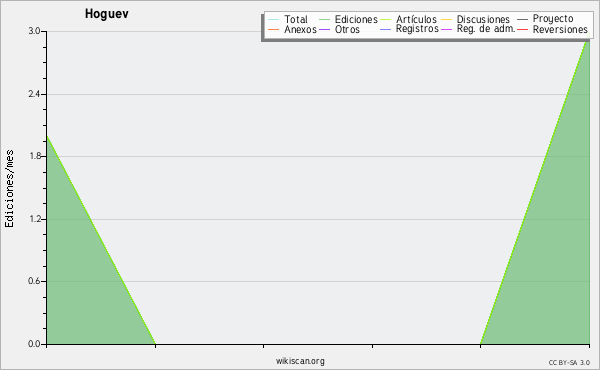Screen dimensions: 600x370
Task: Select the Anexos legend label
Action: tap(300, 29)
